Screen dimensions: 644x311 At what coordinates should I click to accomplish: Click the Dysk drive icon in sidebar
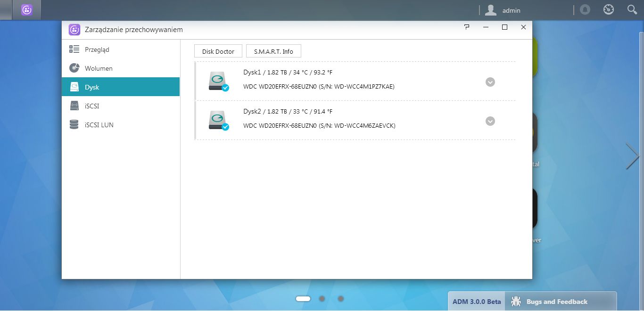coord(74,87)
